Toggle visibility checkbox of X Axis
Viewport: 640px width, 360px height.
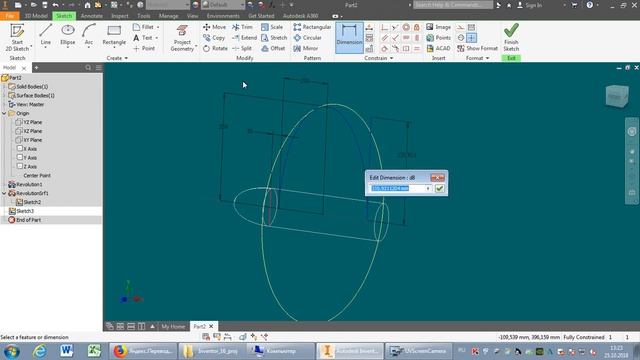click(x=20, y=149)
